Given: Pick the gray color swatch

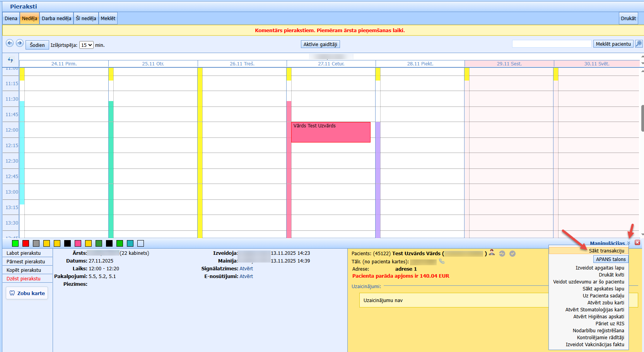Looking at the screenshot, I should click(36, 243).
